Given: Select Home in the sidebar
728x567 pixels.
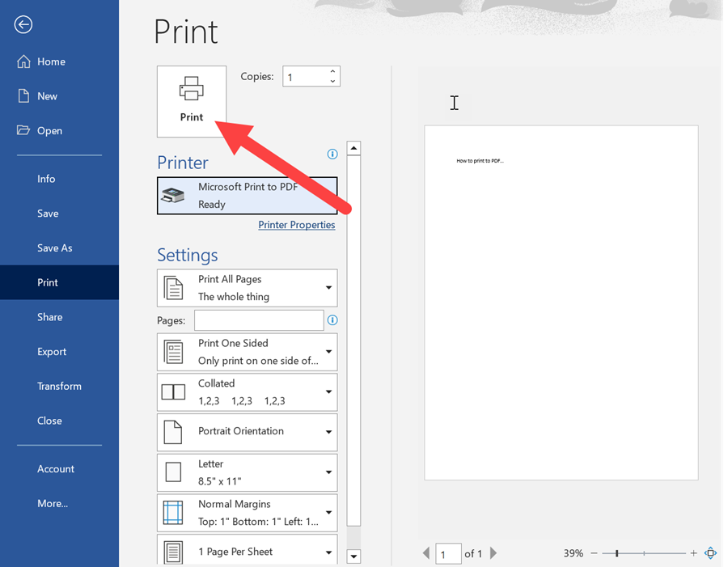Looking at the screenshot, I should (x=59, y=61).
